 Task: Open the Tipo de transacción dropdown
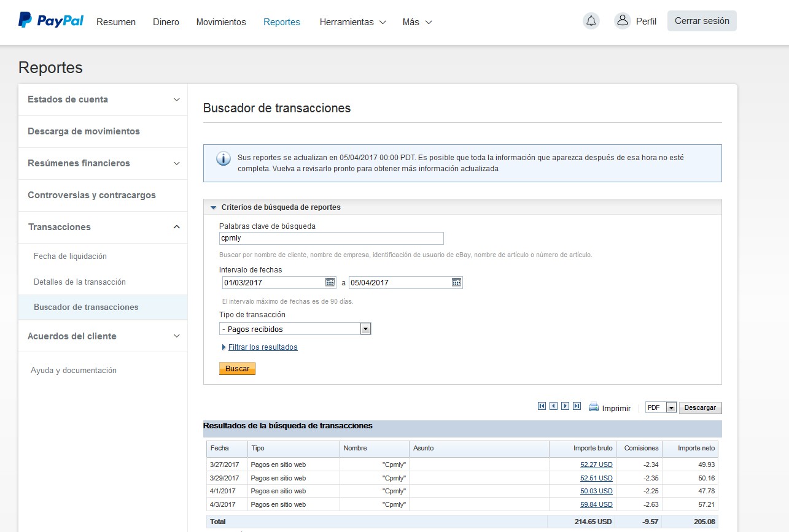[365, 329]
